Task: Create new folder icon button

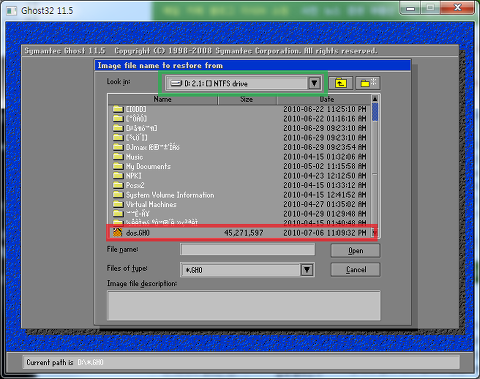Action: click(x=368, y=83)
